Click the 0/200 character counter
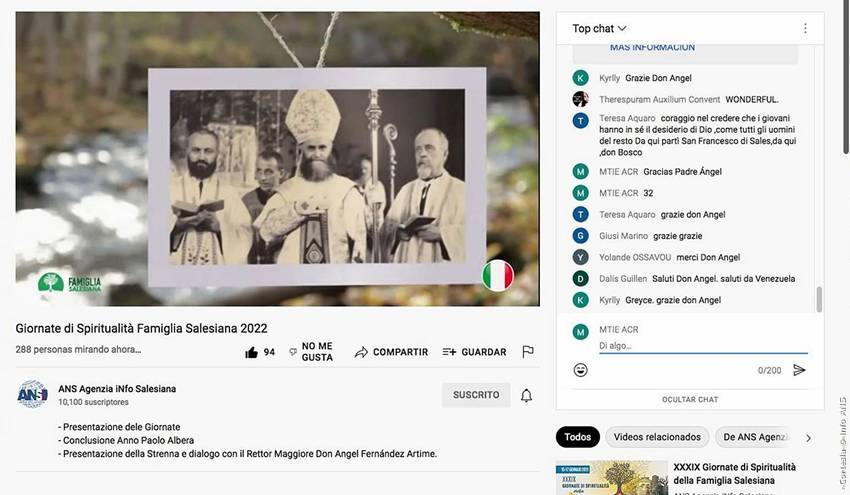The image size is (850, 495). (x=769, y=370)
